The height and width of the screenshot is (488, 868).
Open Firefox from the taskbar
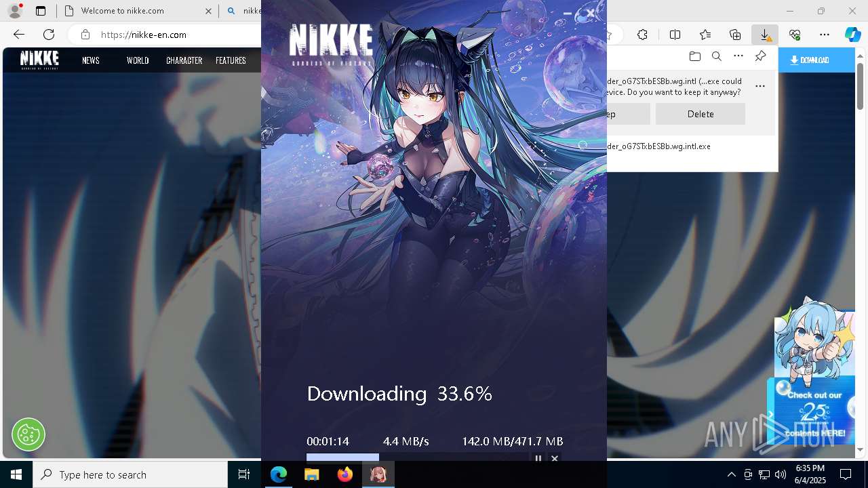click(x=345, y=474)
